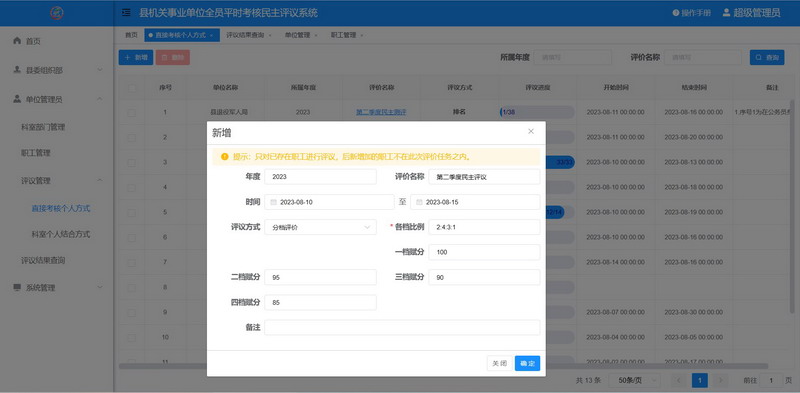Click the table's horizontal scrollbar

click(x=443, y=366)
